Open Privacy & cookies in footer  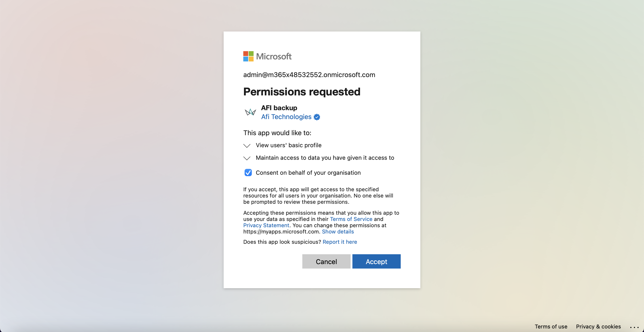click(x=598, y=326)
